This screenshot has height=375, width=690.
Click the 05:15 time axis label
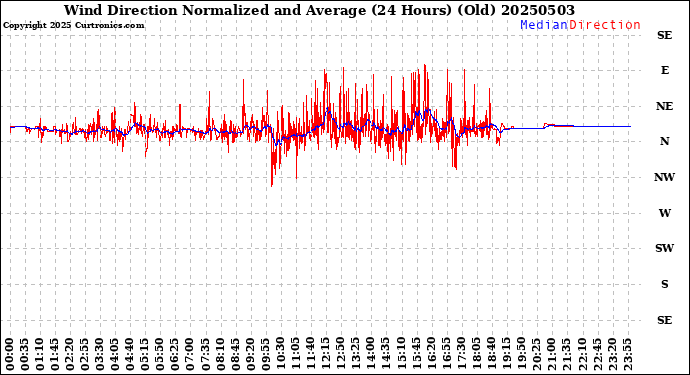(x=145, y=354)
